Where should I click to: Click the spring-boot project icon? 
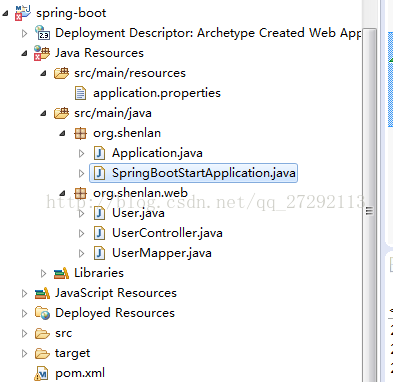tap(23, 13)
